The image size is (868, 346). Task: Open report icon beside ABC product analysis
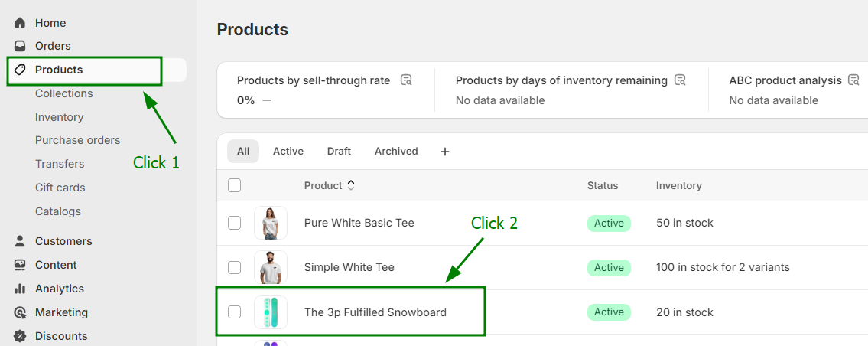853,80
